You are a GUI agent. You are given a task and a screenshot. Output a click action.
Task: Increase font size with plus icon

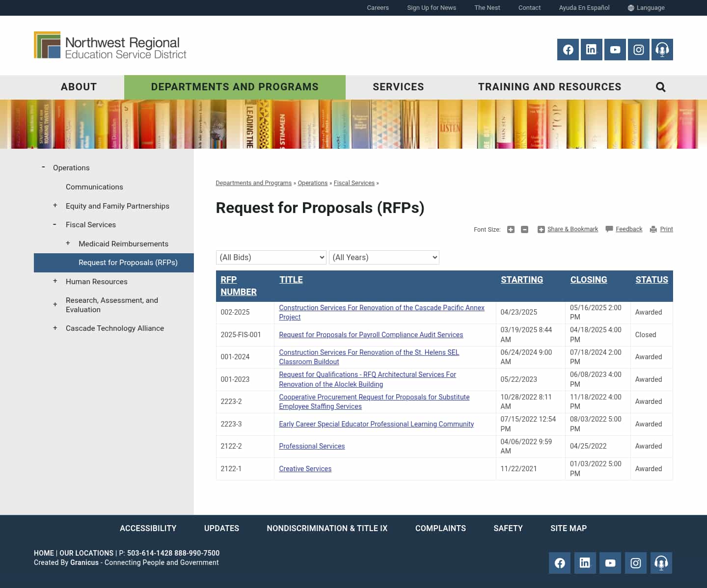click(511, 230)
